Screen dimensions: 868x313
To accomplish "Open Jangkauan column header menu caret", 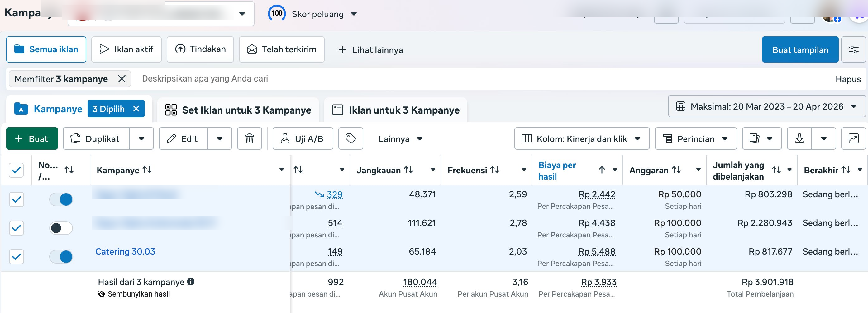I will [433, 170].
